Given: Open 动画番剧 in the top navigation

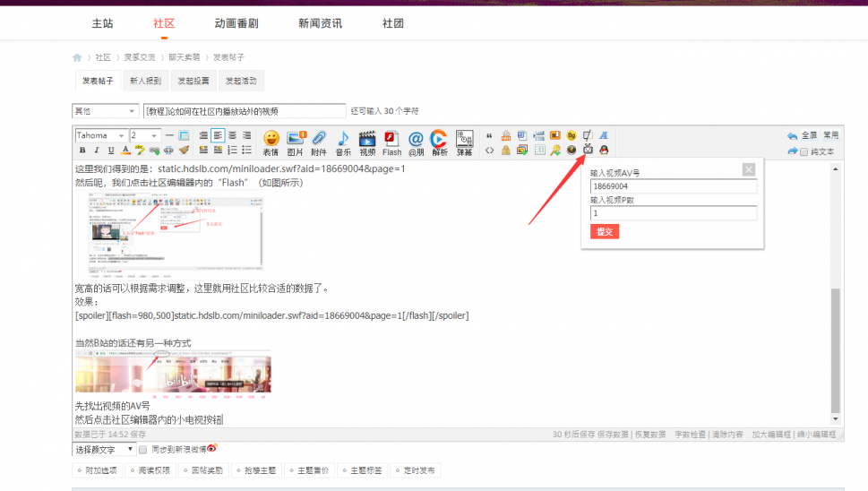Looking at the screenshot, I should pos(235,24).
